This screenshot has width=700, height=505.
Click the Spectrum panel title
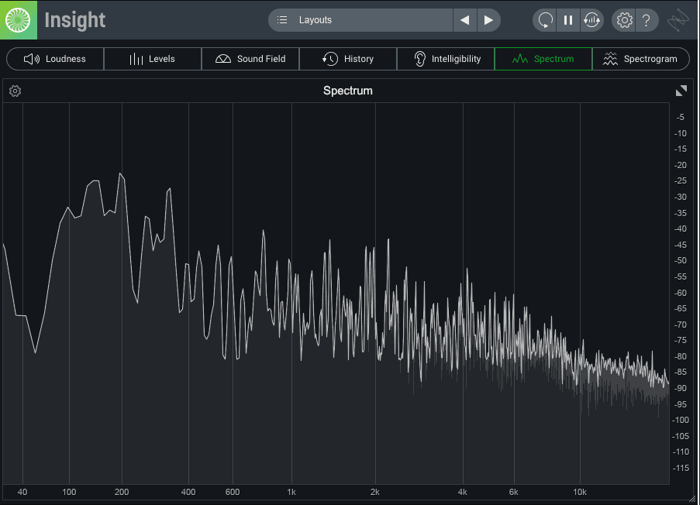tap(348, 91)
